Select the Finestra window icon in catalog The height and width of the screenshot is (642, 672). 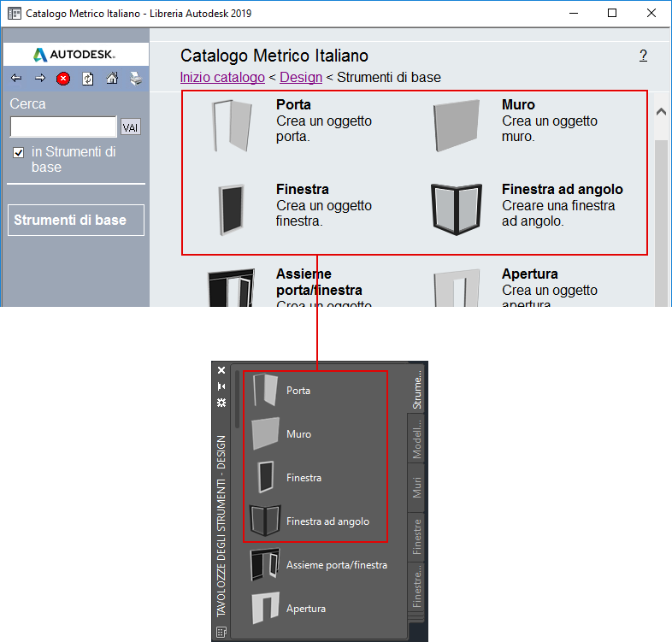coord(232,210)
